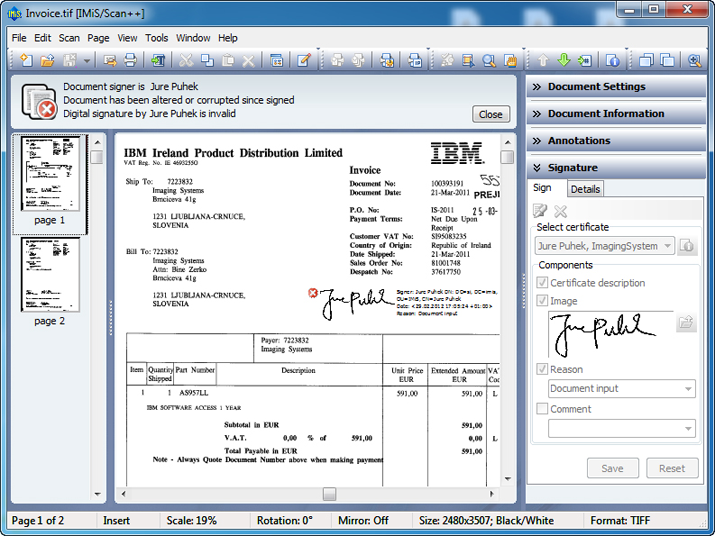Click the Save button in Signature panel

612,468
